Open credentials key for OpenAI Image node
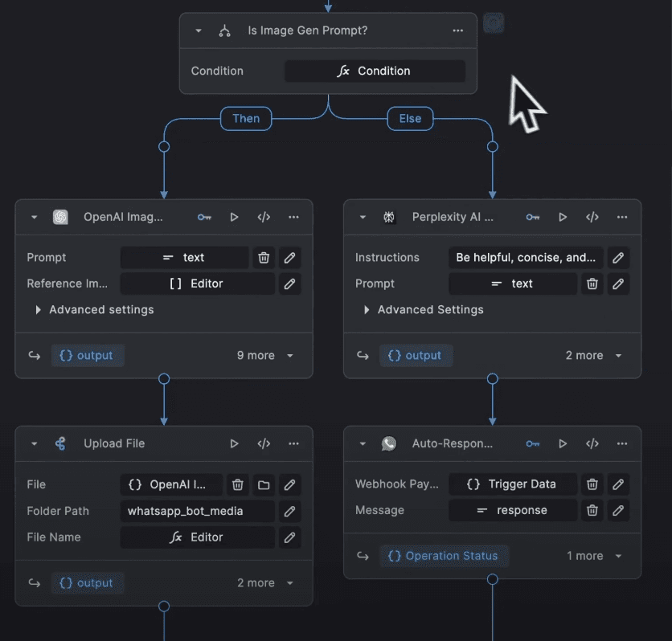The width and height of the screenshot is (672, 641). point(204,217)
